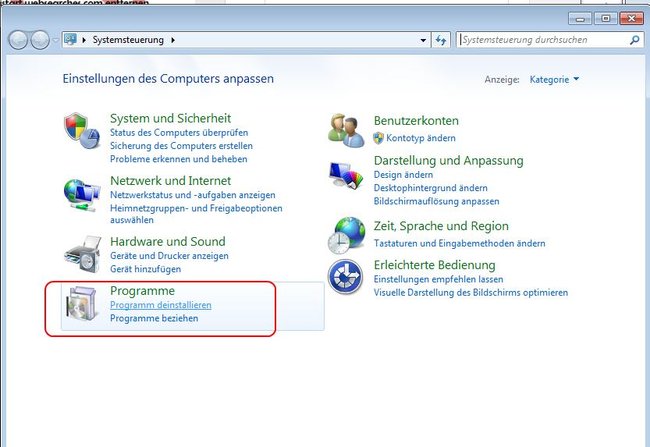650x447 pixels.
Task: Expand the arrow after Systemsteuerung in the breadcrumb
Action: (173, 40)
